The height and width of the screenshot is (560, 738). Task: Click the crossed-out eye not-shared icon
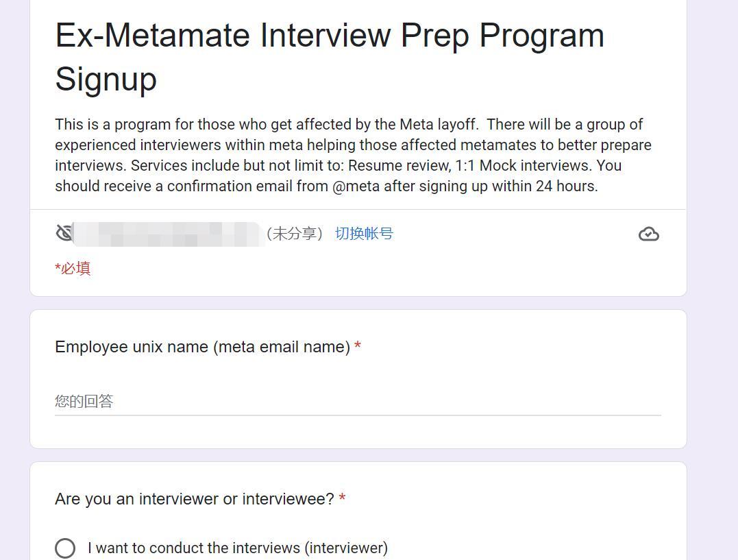tap(64, 234)
